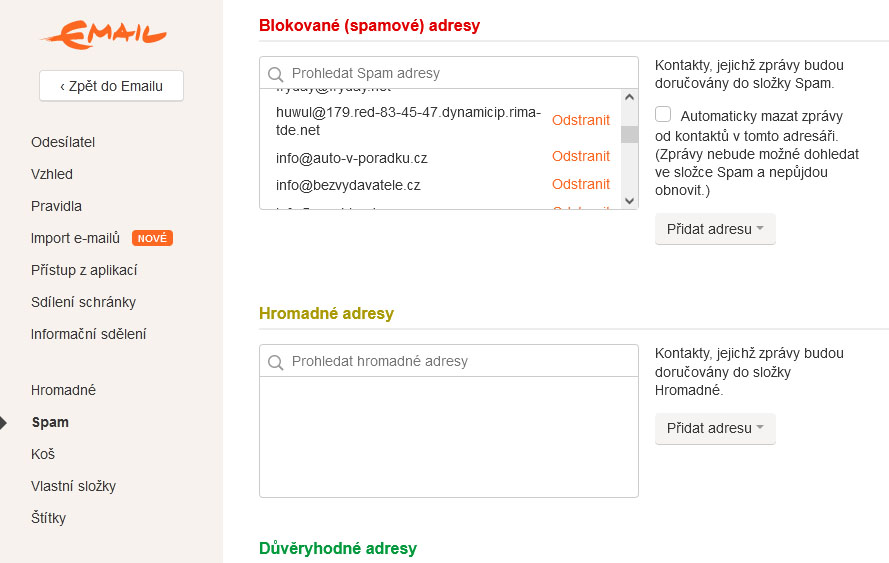Open Přidat adresu dropdown for spam addresses
Viewport: 889px width, 563px height.
[714, 229]
